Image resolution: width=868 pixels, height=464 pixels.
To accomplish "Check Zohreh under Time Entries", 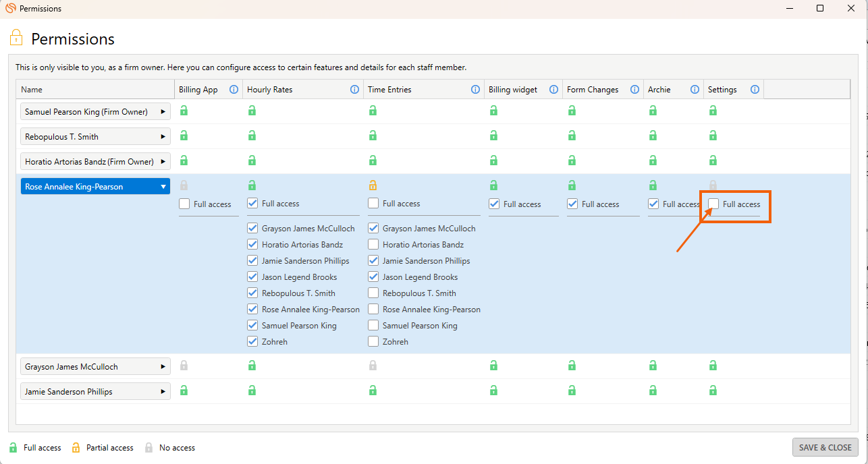I will [x=373, y=342].
